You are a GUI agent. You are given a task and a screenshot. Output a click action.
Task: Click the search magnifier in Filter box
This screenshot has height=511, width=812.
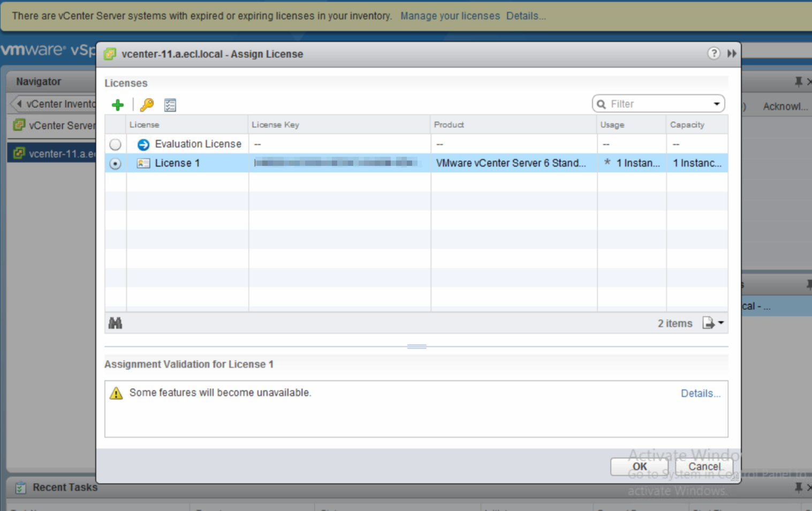point(602,104)
